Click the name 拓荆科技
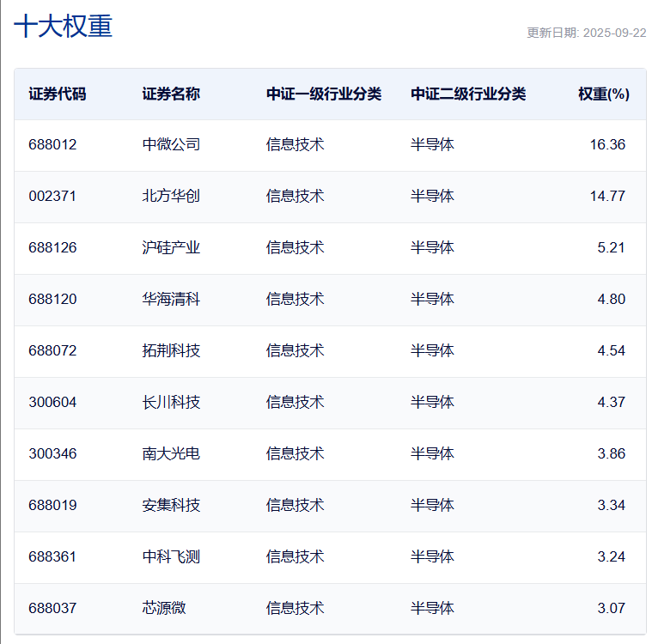This screenshot has width=652, height=644. (171, 351)
